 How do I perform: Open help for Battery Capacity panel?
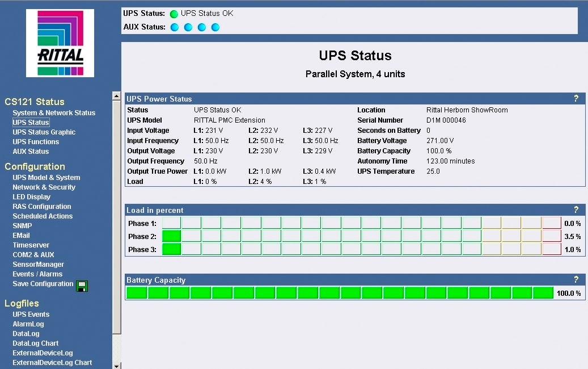(576, 279)
